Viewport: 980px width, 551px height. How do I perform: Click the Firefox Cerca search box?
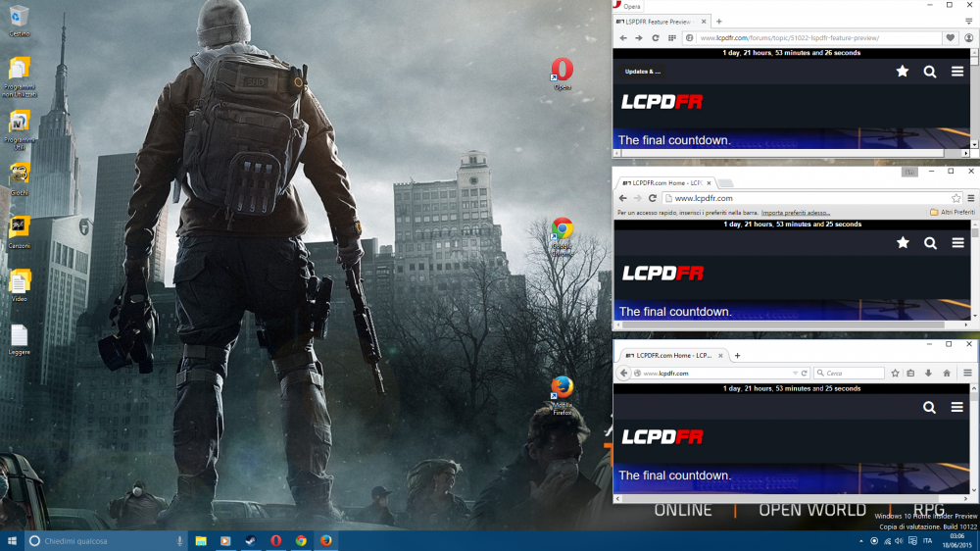(850, 374)
